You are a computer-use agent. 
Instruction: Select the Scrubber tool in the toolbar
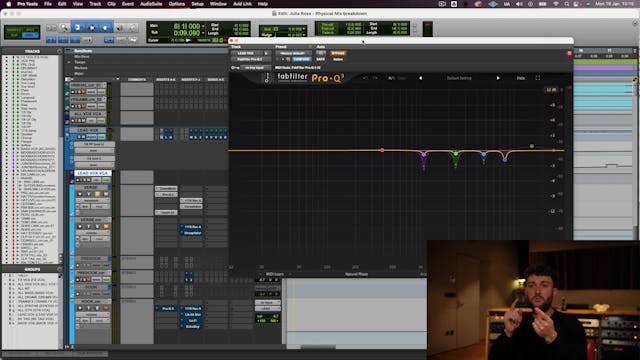120,28
